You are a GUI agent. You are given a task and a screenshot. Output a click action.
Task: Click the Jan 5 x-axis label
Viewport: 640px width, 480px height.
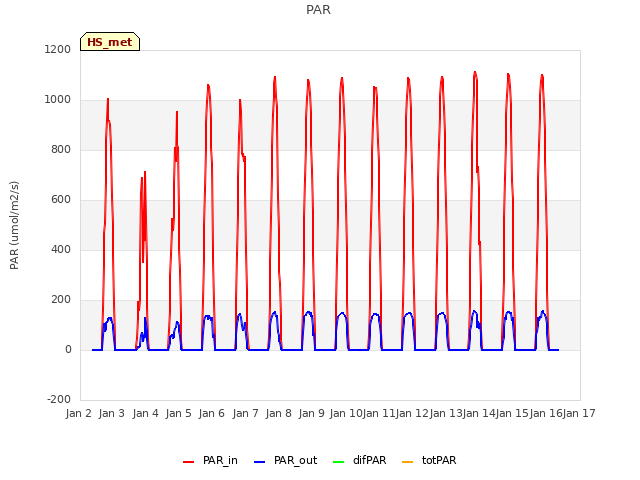(178, 413)
